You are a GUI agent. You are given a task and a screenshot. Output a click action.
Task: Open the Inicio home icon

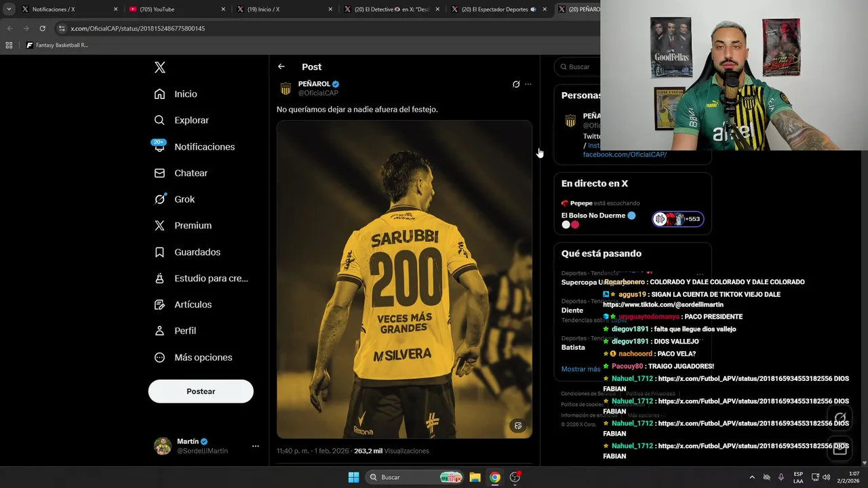click(159, 94)
